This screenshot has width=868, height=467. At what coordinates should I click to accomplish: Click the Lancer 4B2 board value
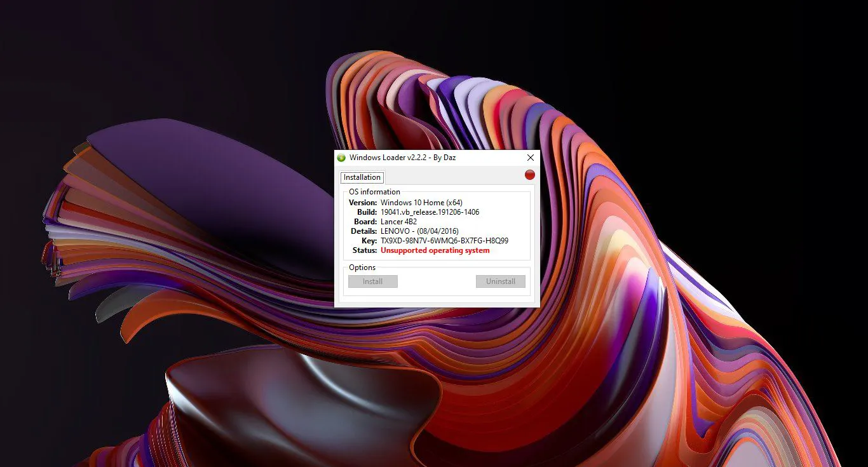pyautogui.click(x=398, y=222)
